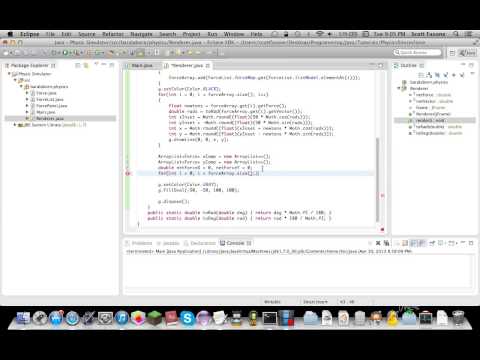
Task: Open Skype from the Dock
Action: [x=187, y=318]
